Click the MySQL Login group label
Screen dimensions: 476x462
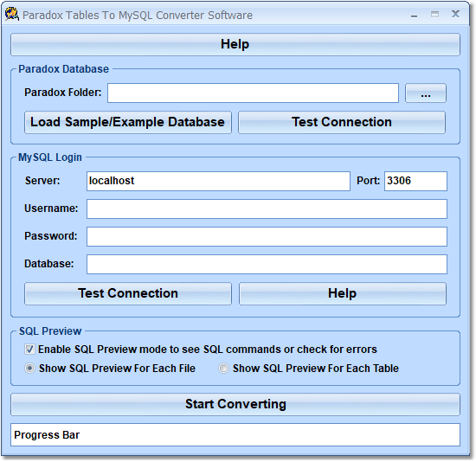point(50,157)
